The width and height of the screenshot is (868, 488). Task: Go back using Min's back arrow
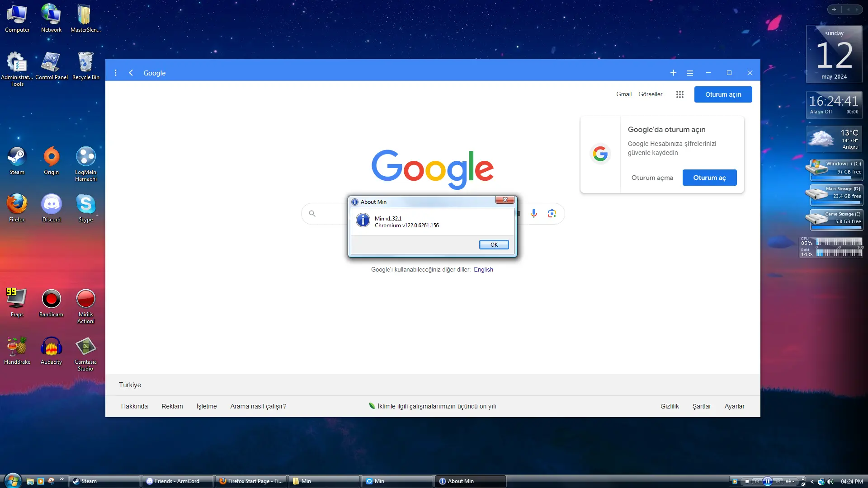point(131,73)
